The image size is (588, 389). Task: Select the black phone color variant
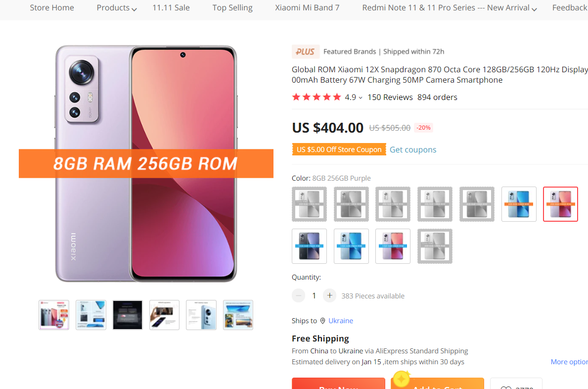(309, 246)
